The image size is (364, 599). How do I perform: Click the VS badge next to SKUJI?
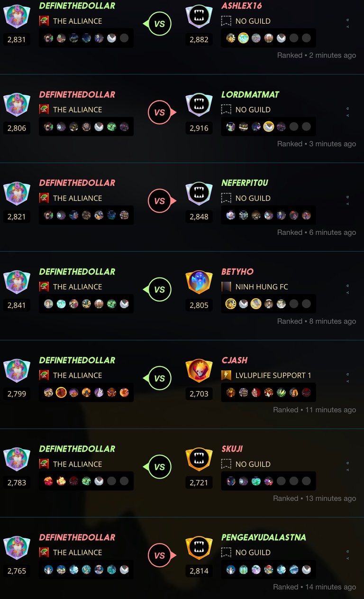pos(159,467)
